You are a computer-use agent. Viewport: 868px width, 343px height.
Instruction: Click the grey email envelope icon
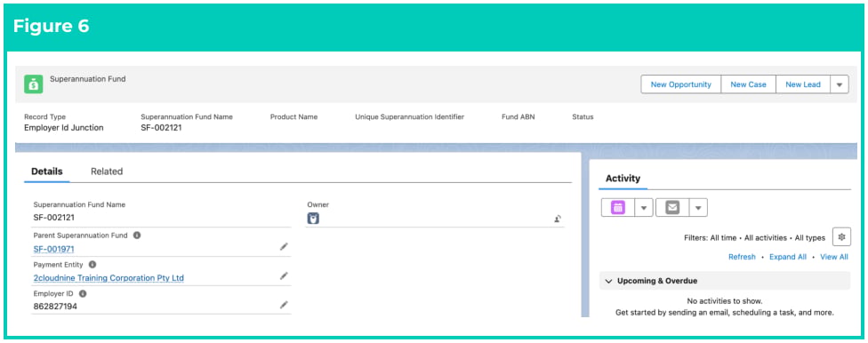point(672,207)
